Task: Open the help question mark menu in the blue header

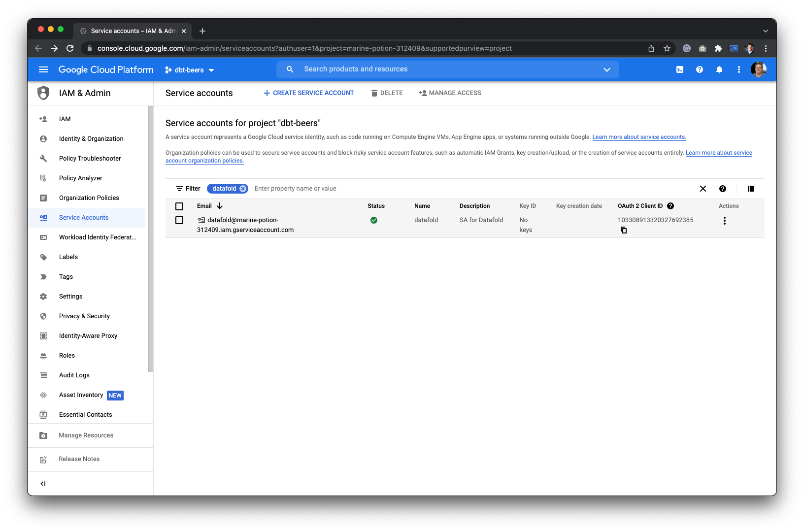Action: (x=700, y=69)
